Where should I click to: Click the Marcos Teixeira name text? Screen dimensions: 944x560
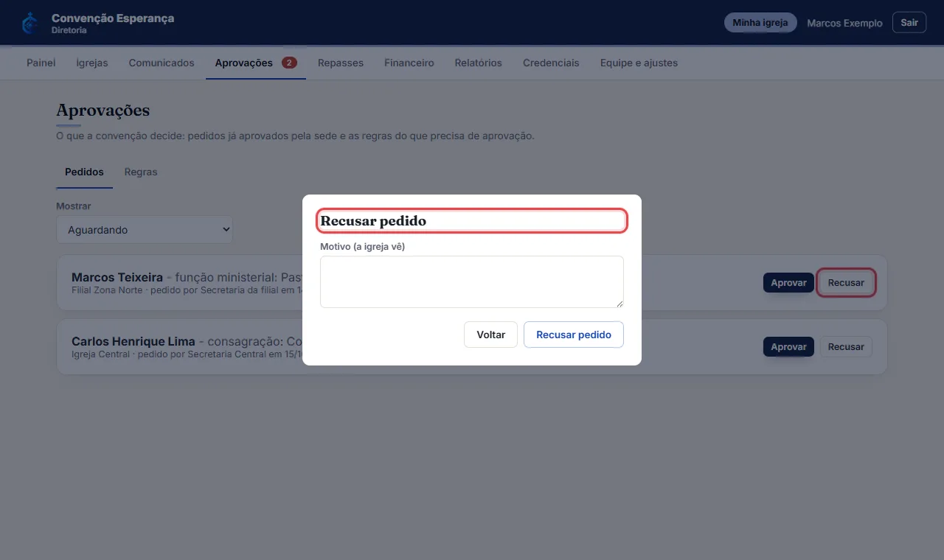coord(117,277)
